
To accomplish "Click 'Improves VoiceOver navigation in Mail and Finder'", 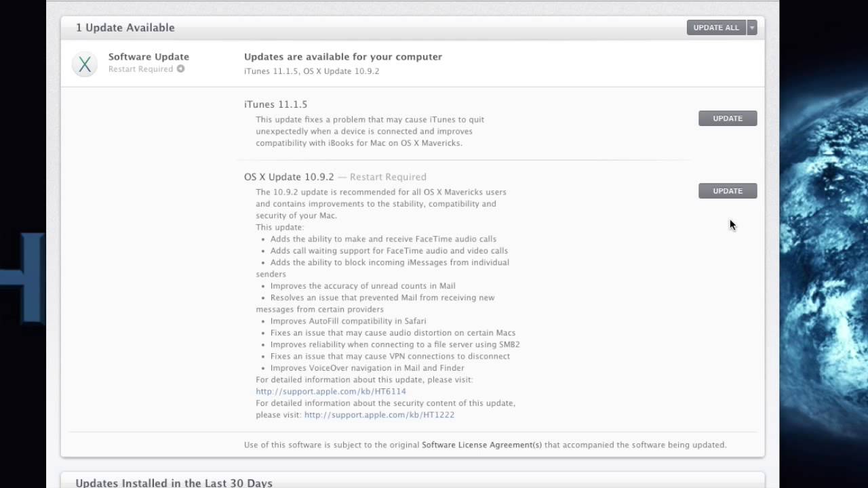I will click(x=367, y=368).
